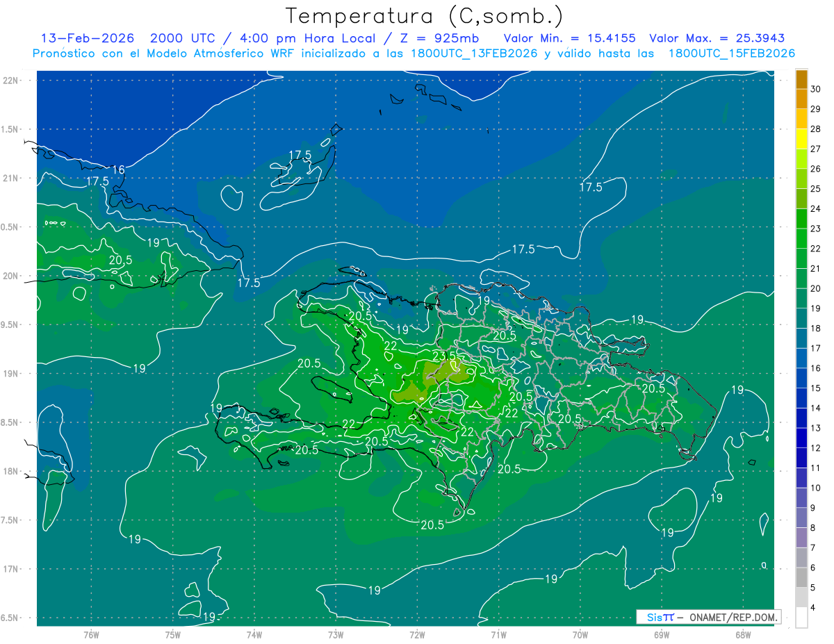Pick the lavender swatch between 7 and 8
This screenshot has width=834, height=644.
click(801, 538)
